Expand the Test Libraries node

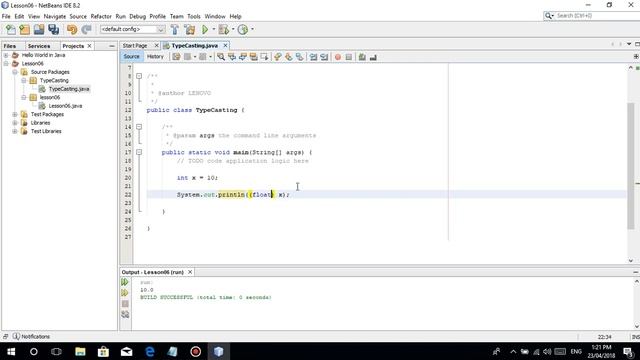[15, 131]
